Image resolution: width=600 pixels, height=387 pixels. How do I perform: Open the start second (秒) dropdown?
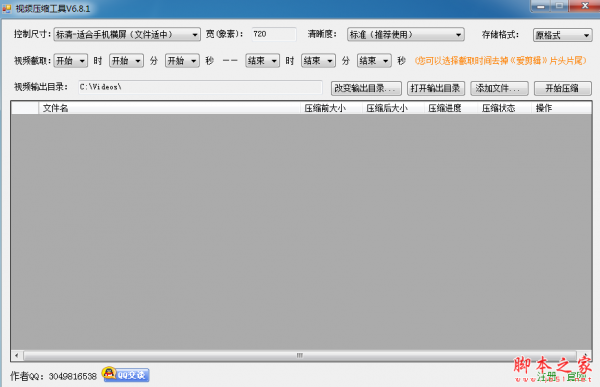coord(182,60)
